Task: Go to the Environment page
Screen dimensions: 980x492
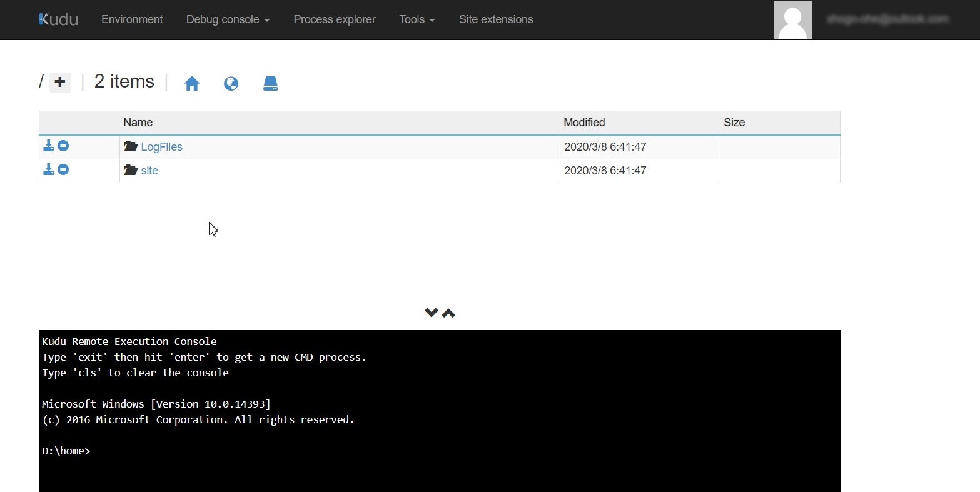Action: (x=132, y=19)
